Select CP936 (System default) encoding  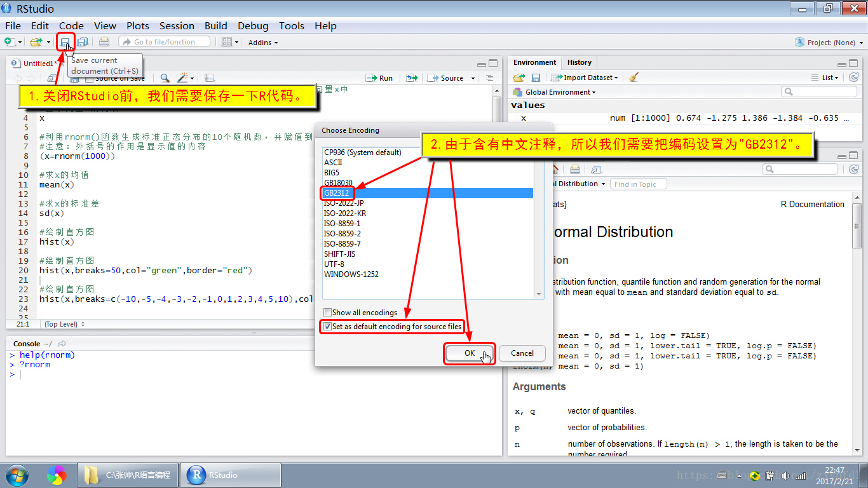coord(428,152)
